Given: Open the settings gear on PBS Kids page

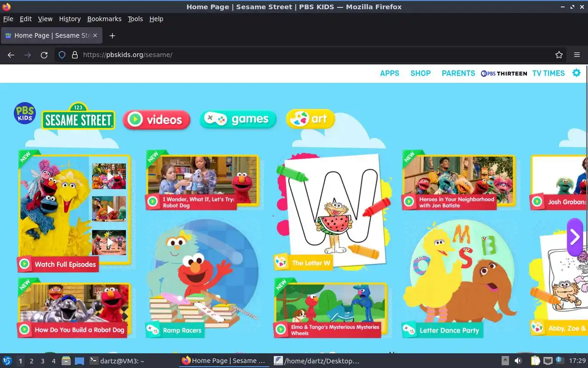Looking at the screenshot, I should (x=577, y=73).
